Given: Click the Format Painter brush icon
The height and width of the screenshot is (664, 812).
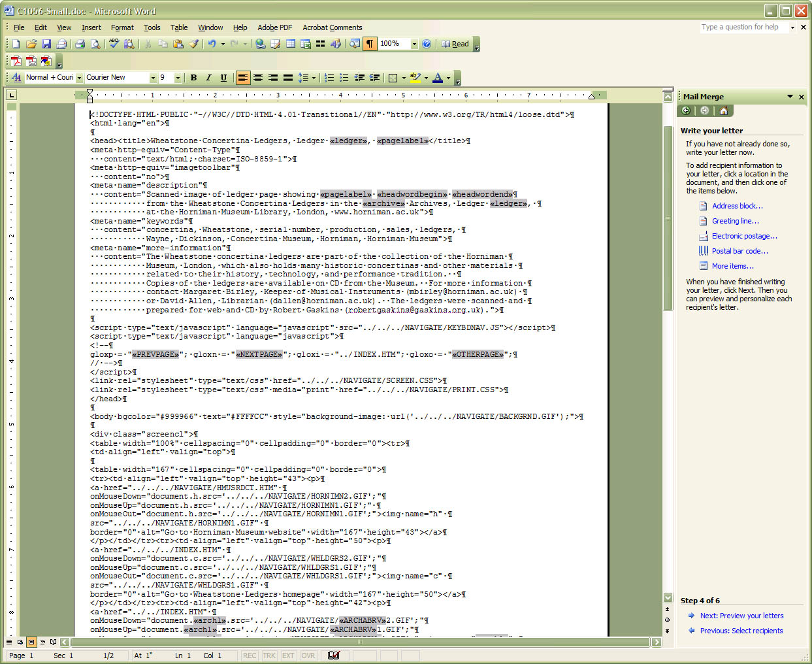Looking at the screenshot, I should 194,44.
